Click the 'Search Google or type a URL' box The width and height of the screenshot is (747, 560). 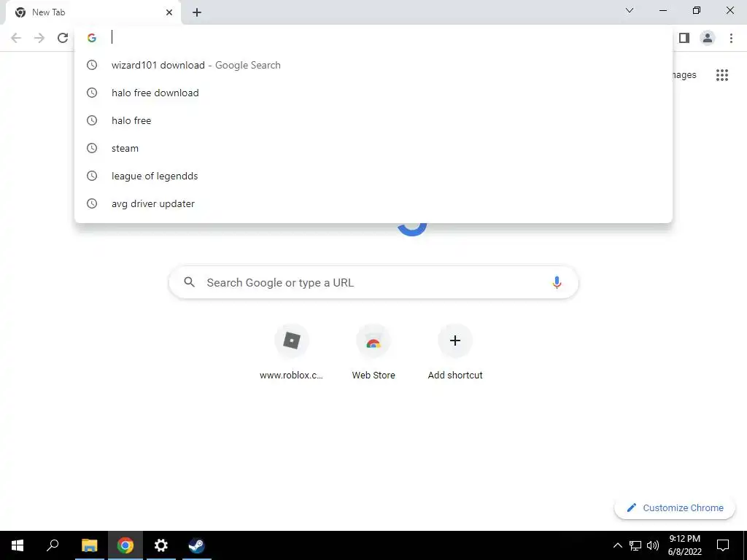point(373,282)
